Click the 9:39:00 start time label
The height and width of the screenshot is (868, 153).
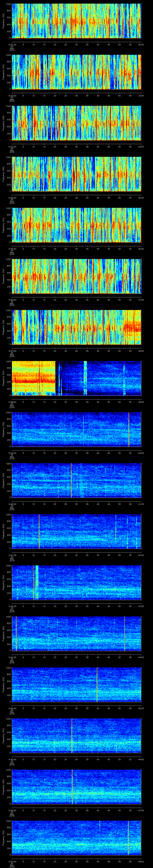(12, 453)
